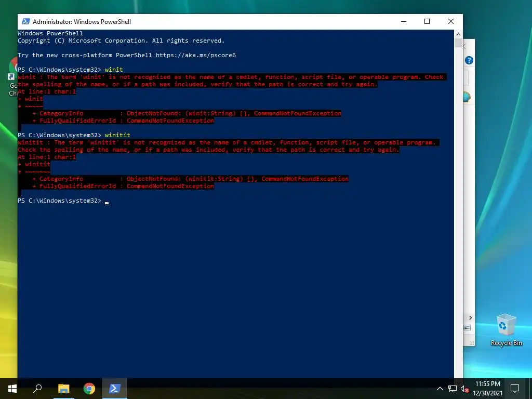
Task: Show hidden system tray icons
Action: [x=440, y=389]
